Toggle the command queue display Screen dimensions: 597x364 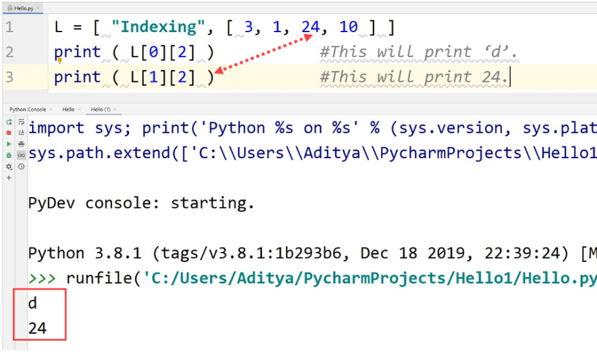(x=21, y=155)
